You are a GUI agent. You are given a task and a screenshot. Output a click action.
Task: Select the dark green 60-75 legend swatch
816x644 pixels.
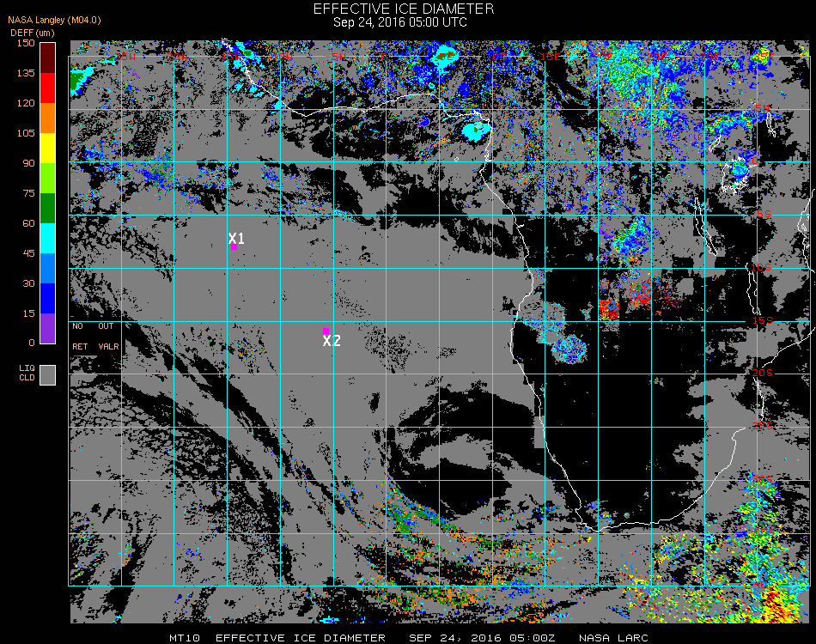click(48, 208)
